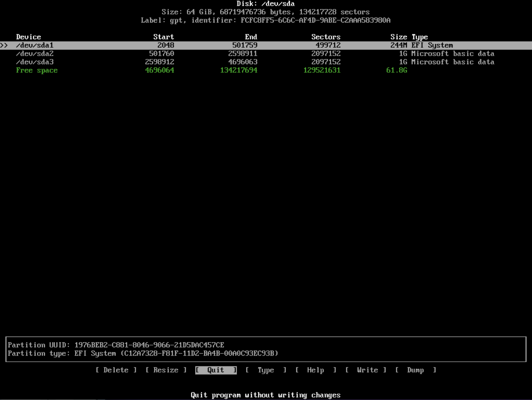Click the Partition type info line

click(143, 354)
